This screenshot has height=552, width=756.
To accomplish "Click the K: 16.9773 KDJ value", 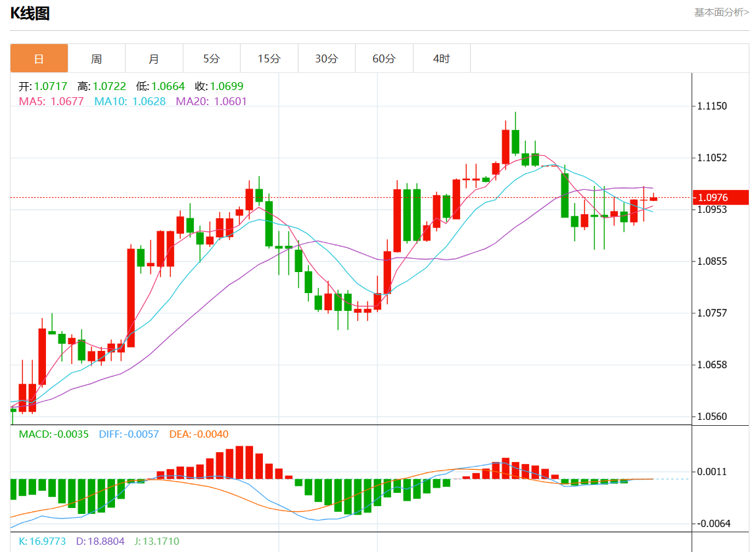I will tap(42, 541).
